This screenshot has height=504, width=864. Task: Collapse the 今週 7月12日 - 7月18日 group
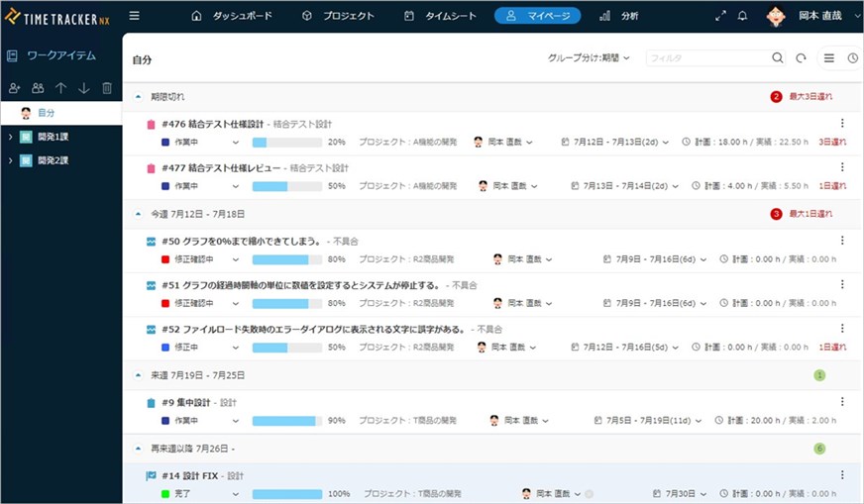click(139, 214)
